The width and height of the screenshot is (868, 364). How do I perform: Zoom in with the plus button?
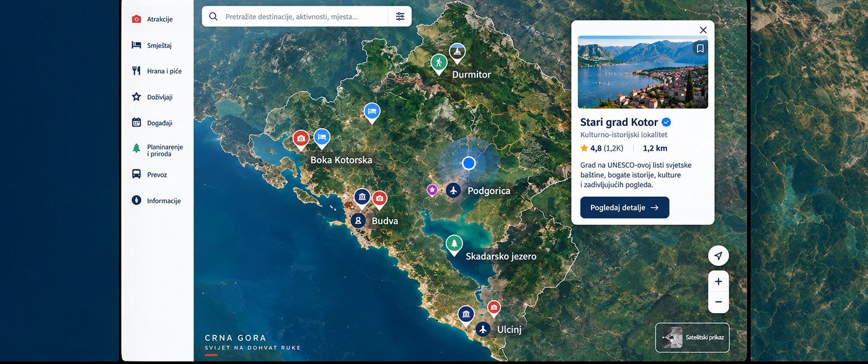point(719,282)
